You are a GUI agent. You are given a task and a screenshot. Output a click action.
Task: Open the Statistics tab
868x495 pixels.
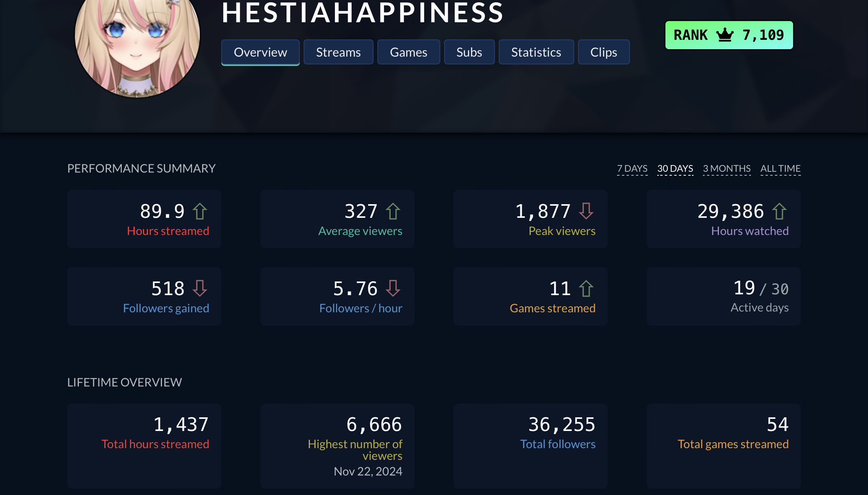click(x=536, y=52)
